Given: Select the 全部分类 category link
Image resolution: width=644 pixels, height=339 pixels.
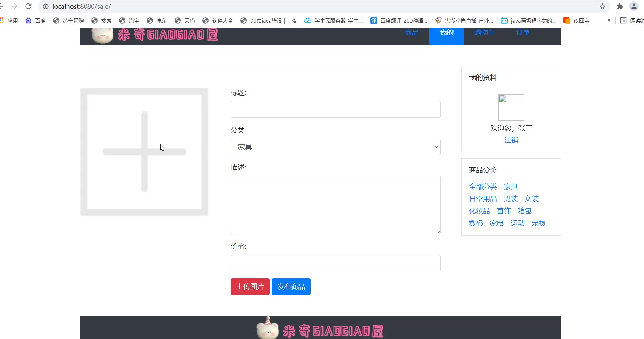Looking at the screenshot, I should pos(483,187).
